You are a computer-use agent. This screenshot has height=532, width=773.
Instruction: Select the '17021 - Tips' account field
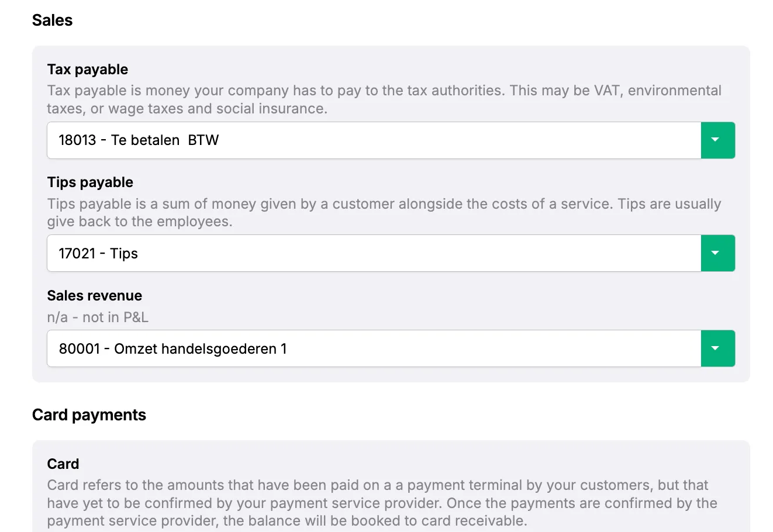[374, 253]
